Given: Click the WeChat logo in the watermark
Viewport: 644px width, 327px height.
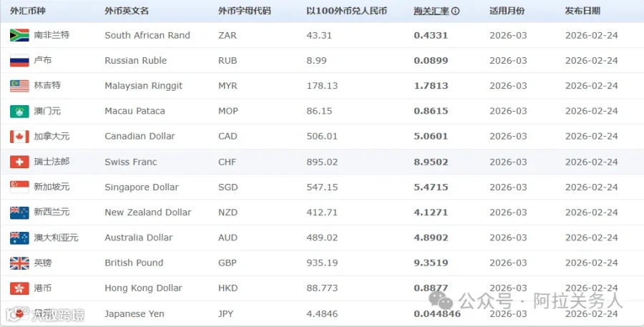Looking at the screenshot, I should (441, 301).
